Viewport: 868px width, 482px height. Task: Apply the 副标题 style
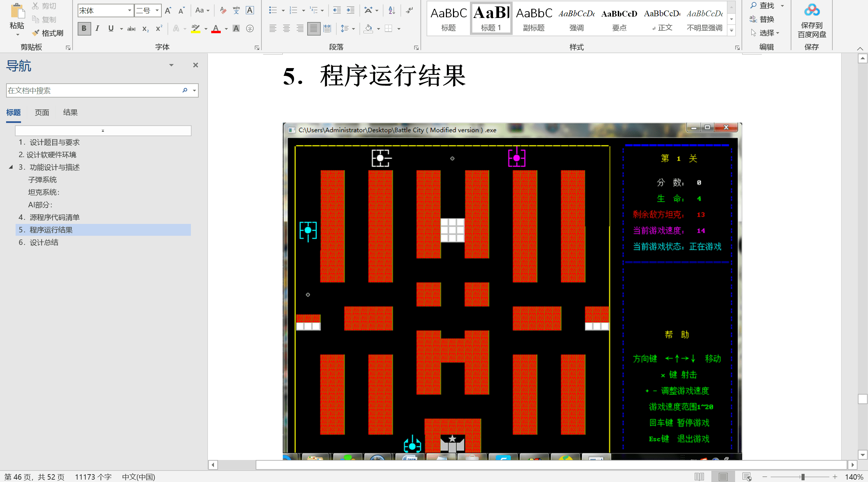[x=534, y=18]
